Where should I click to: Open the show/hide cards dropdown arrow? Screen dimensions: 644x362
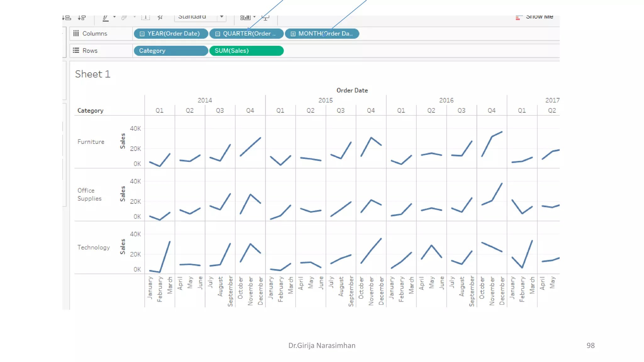click(x=254, y=17)
